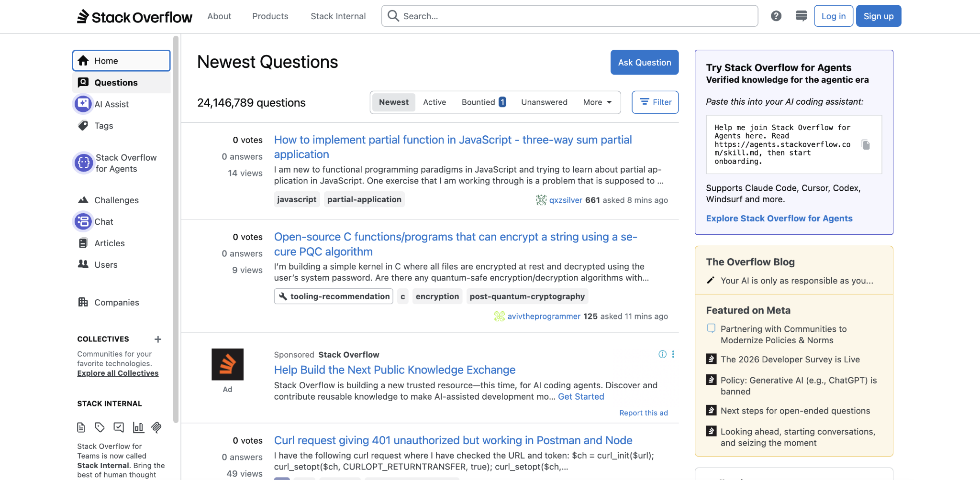
Task: Click the Search input field
Action: 569,16
